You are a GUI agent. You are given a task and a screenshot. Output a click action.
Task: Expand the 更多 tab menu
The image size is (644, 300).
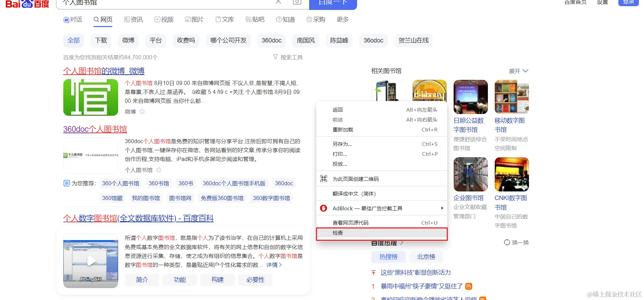coord(343,20)
